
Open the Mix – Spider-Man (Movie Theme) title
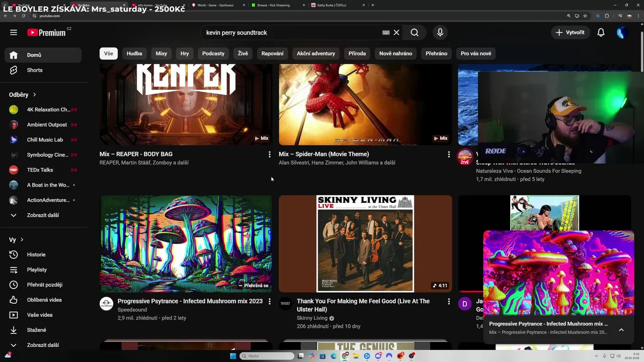coord(324,154)
